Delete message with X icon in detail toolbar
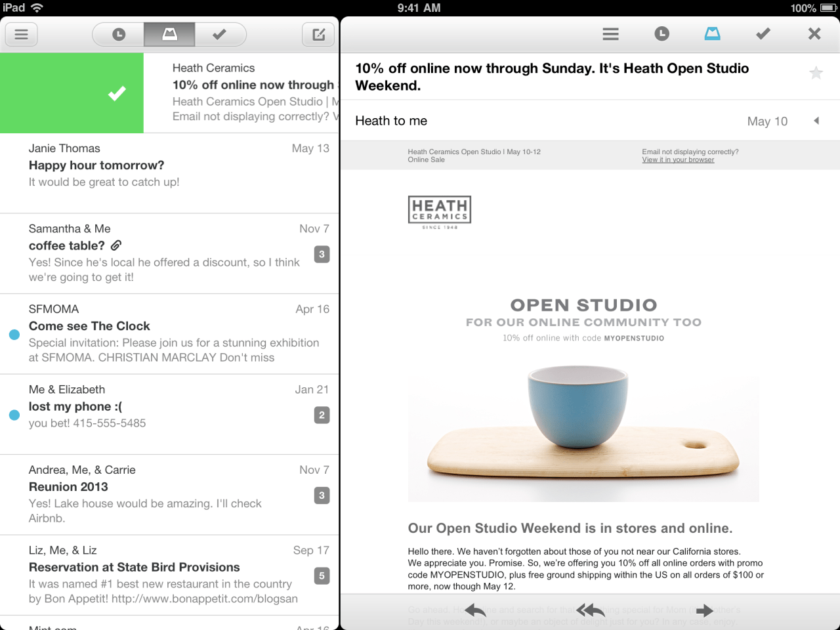Image resolution: width=840 pixels, height=630 pixels. click(x=814, y=33)
